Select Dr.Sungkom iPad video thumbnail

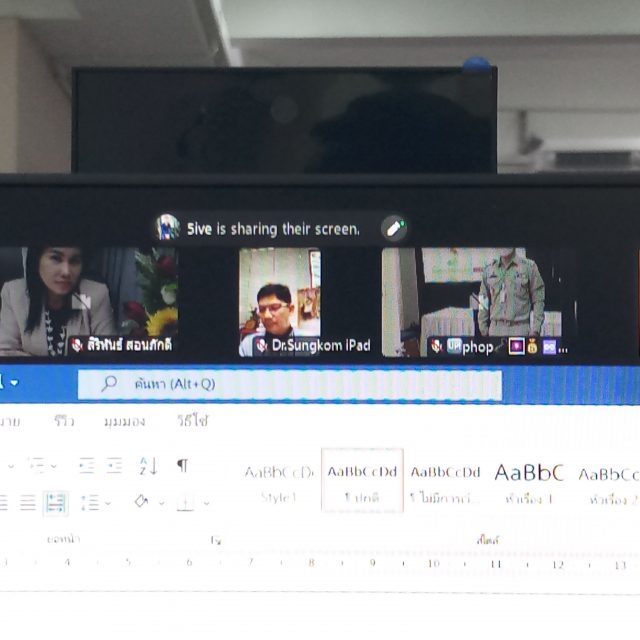(279, 301)
